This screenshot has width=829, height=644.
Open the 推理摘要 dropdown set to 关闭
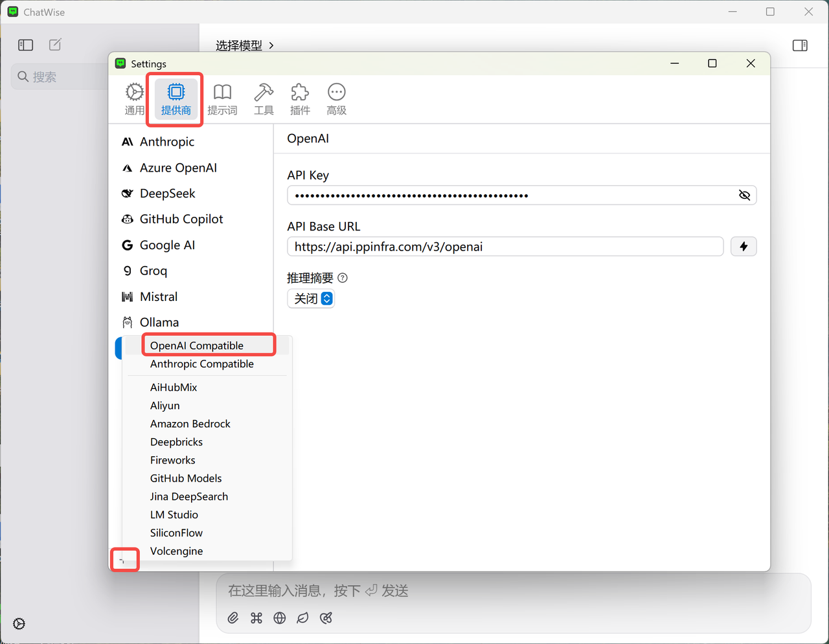311,298
